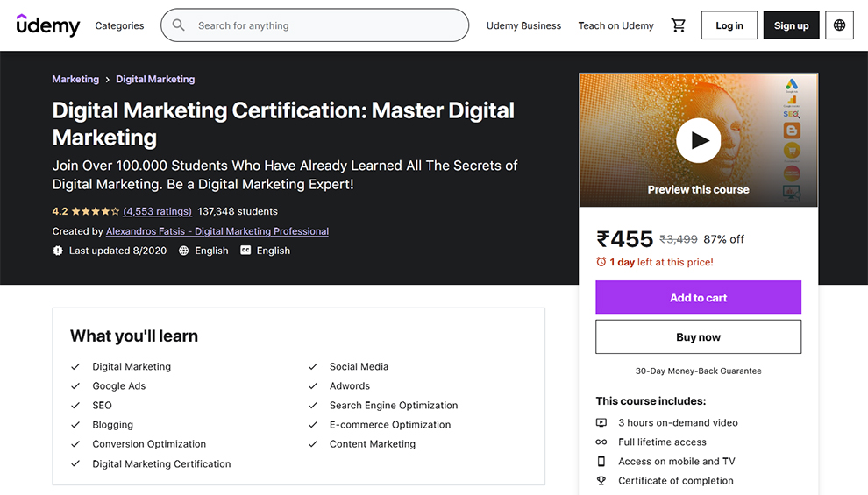Open the 4,553 ratings link
The height and width of the screenshot is (495, 868).
click(157, 211)
